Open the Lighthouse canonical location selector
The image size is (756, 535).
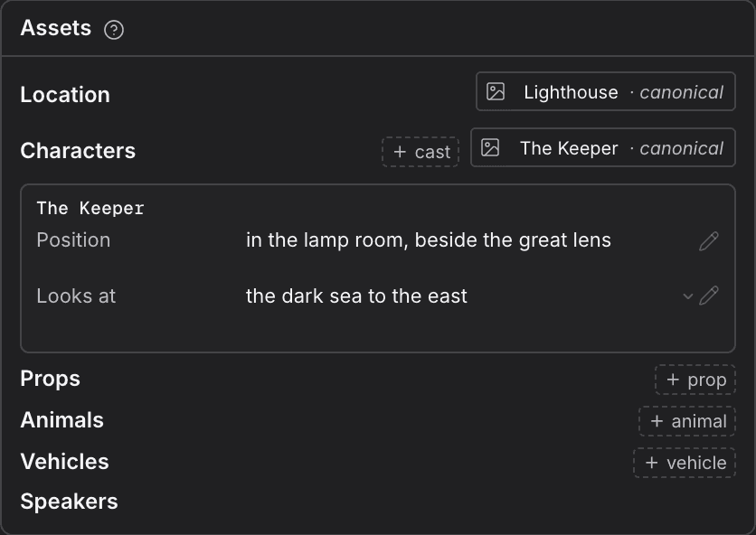(x=606, y=91)
